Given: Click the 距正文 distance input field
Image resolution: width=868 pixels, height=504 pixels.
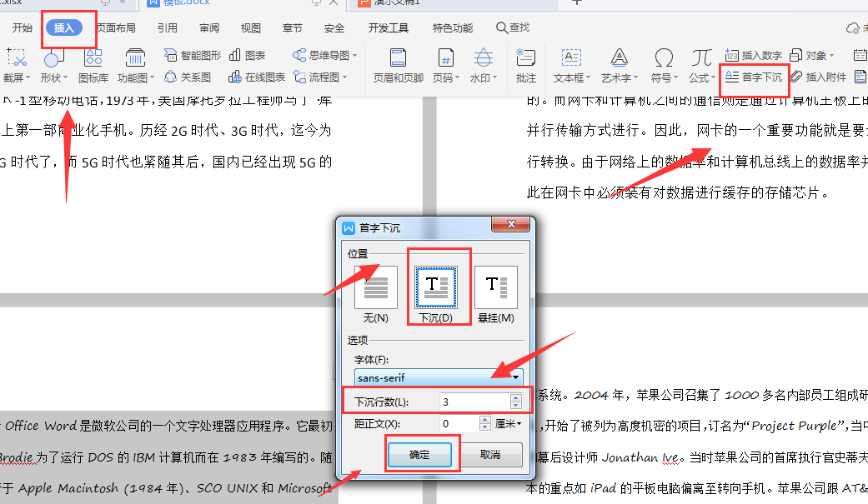Looking at the screenshot, I should tap(459, 424).
